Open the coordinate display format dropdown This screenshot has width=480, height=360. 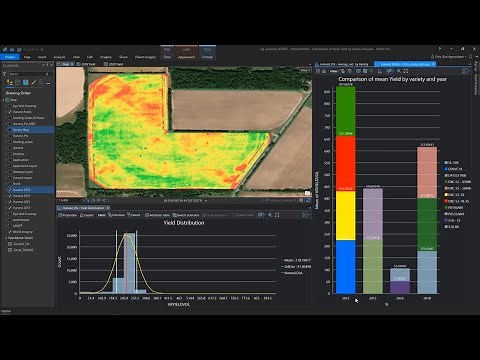pos(206,200)
